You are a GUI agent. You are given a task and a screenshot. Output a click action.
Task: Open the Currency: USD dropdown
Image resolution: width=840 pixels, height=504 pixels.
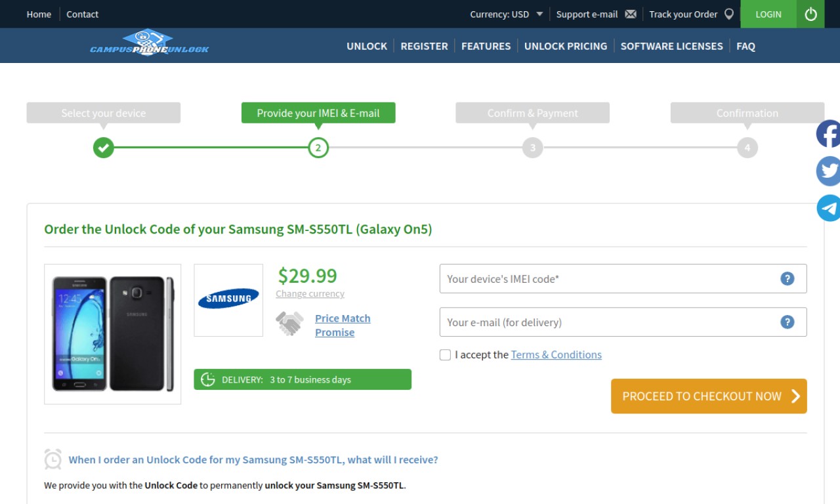pos(506,14)
